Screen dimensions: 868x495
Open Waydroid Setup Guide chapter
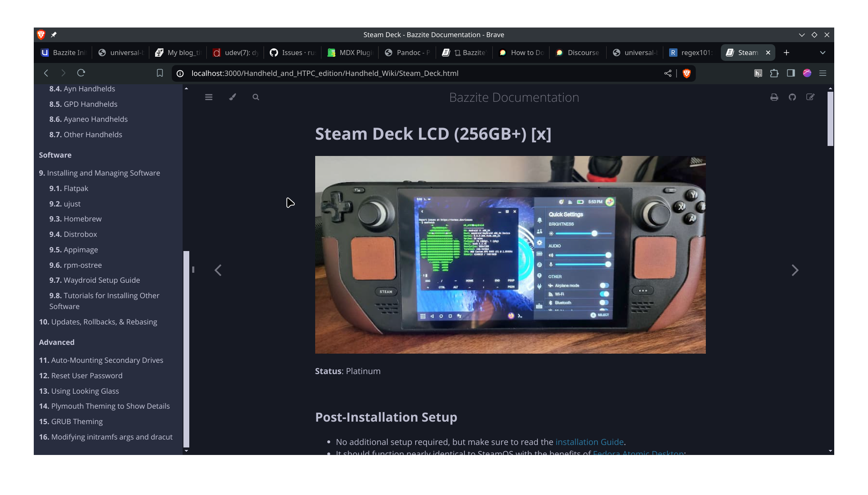[101, 280]
